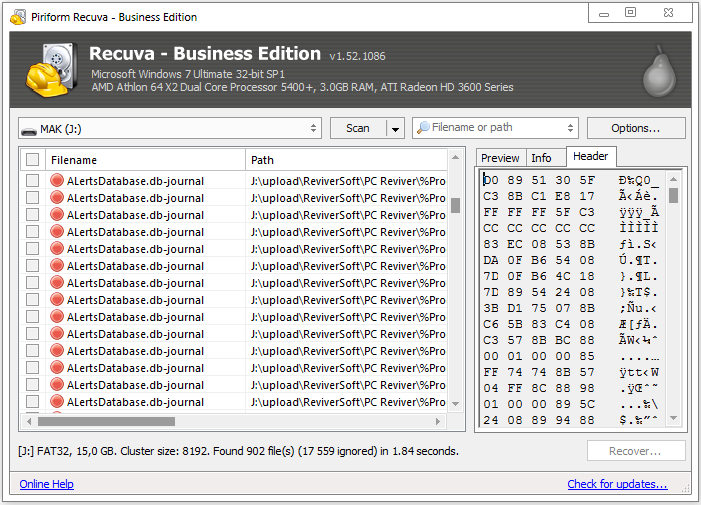Switch to the Preview tab

(500, 158)
